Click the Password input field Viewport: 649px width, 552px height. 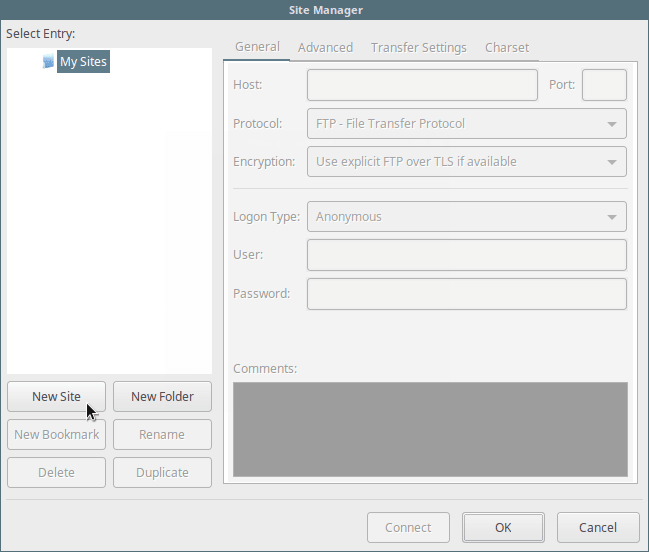[x=466, y=294]
